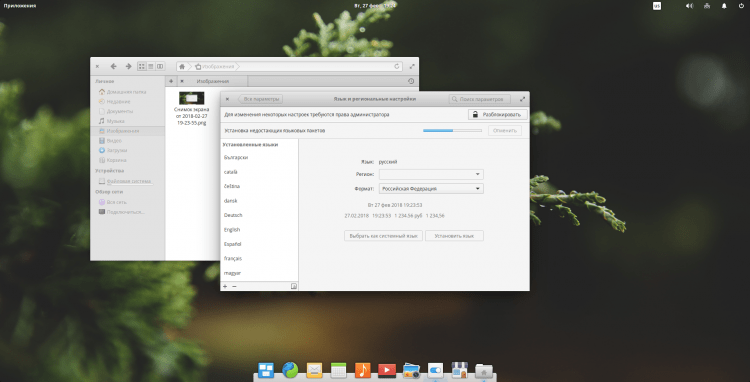Expand the Регион dropdown
This screenshot has width=750, height=382.
click(431, 175)
